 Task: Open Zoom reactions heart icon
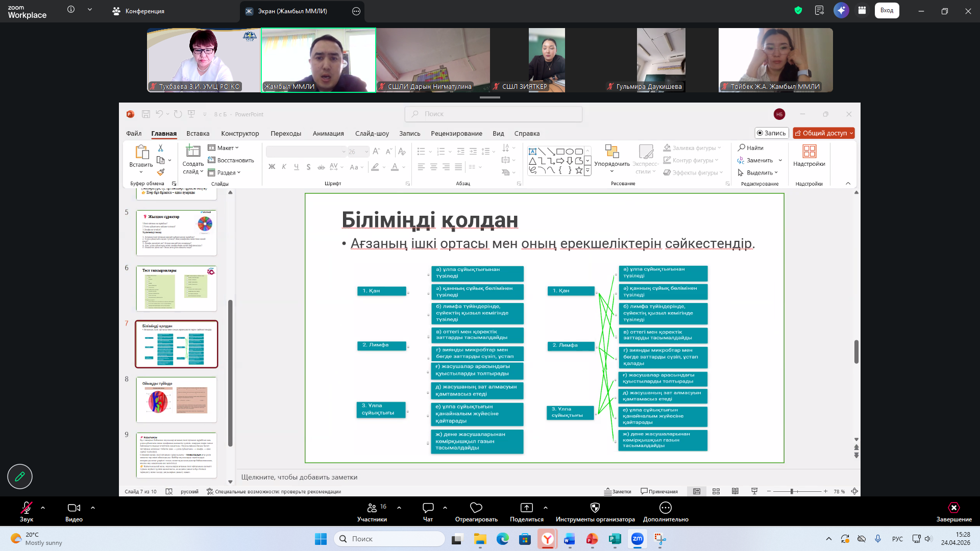(476, 508)
